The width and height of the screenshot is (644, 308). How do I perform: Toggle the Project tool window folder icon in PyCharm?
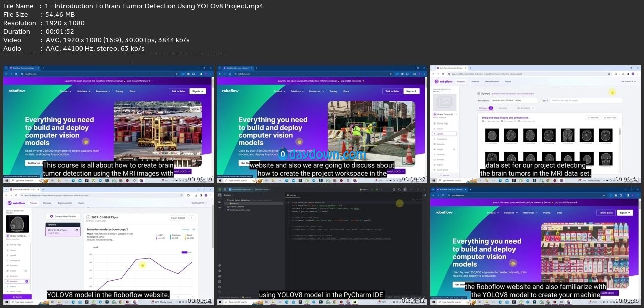coord(220,195)
